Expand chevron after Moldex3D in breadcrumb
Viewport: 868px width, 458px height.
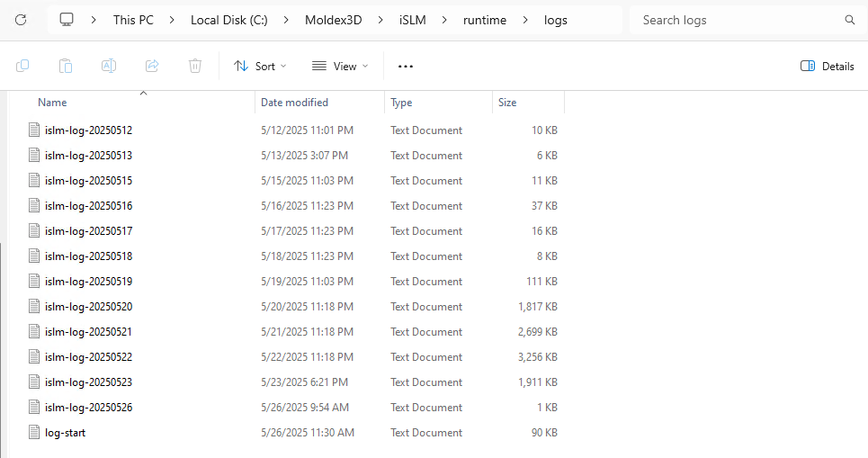click(380, 20)
